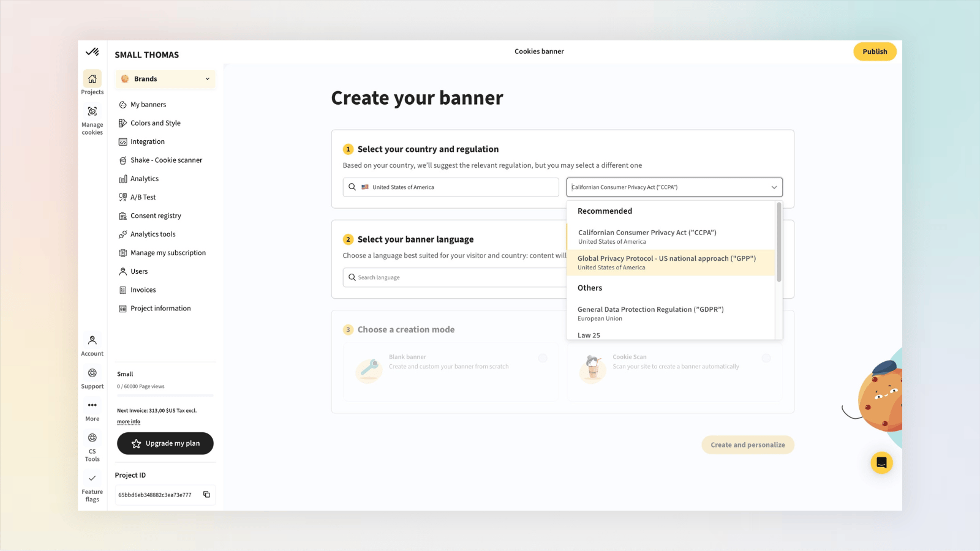This screenshot has height=551, width=980.
Task: Go to Shake - Cookie scanner menu item
Action: pyautogui.click(x=167, y=160)
